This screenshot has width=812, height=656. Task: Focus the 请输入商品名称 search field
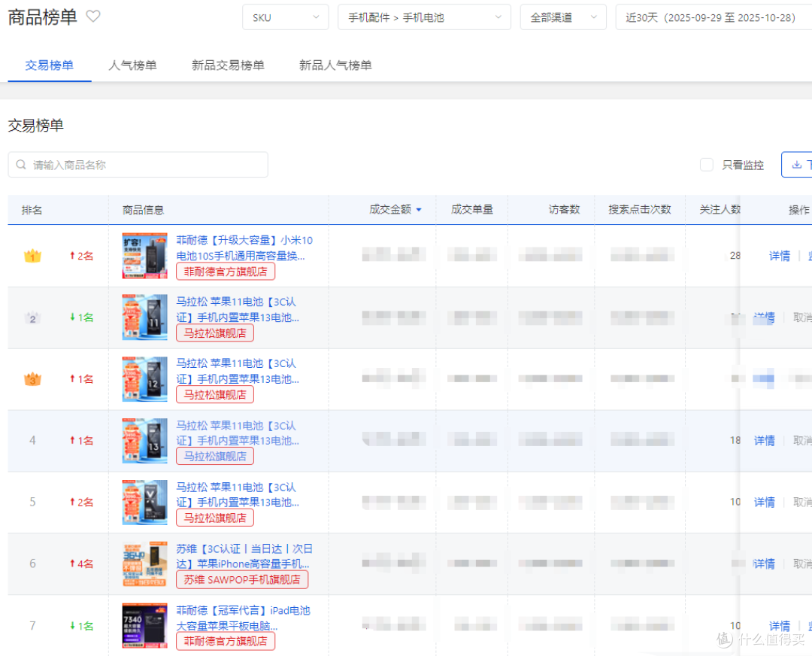138,165
